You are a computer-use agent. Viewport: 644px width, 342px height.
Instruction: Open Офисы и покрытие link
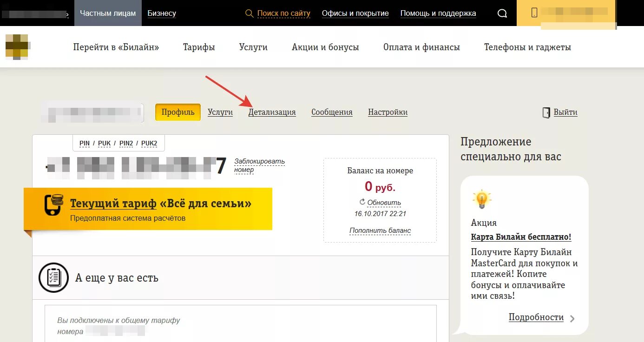(x=355, y=13)
